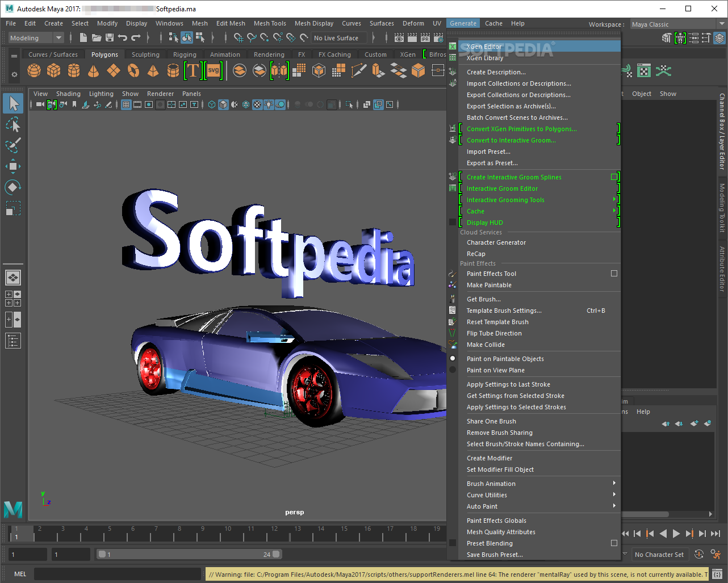Toggle the viewport grid button

point(126,104)
